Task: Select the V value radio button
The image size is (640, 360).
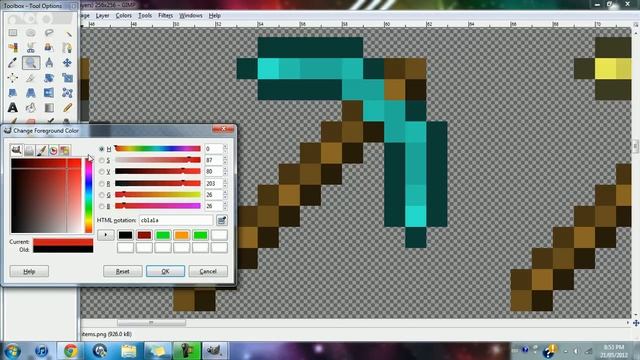Action: point(102,172)
